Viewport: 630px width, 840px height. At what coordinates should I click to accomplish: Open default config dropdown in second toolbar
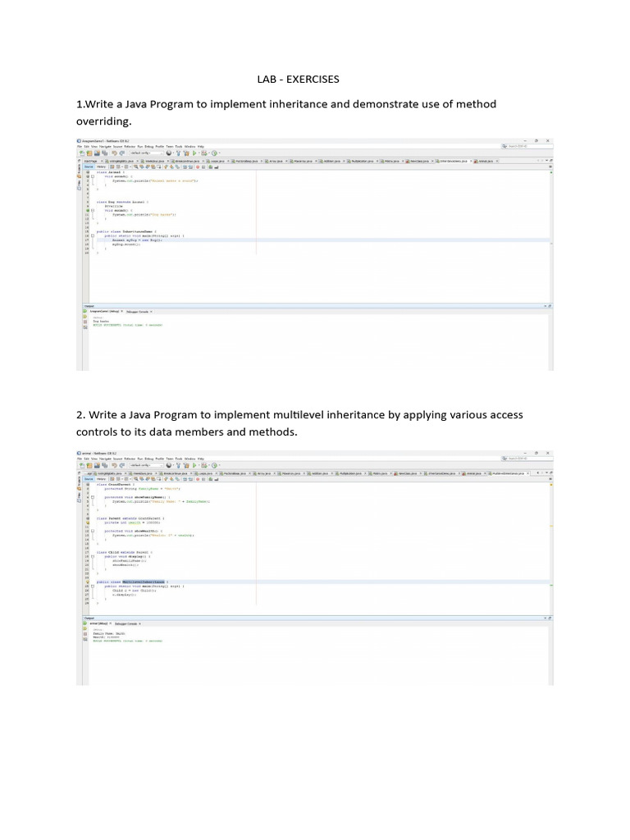[x=146, y=465]
